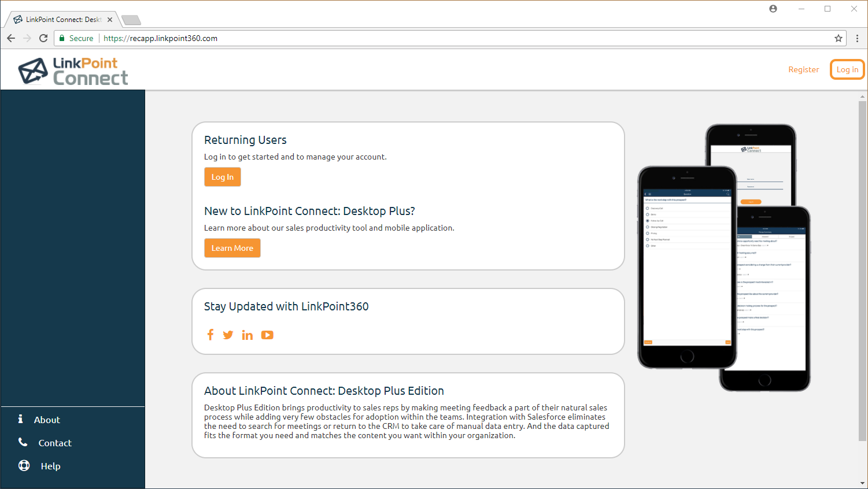Open the Twitter bird icon
This screenshot has width=868, height=489.
(x=228, y=335)
